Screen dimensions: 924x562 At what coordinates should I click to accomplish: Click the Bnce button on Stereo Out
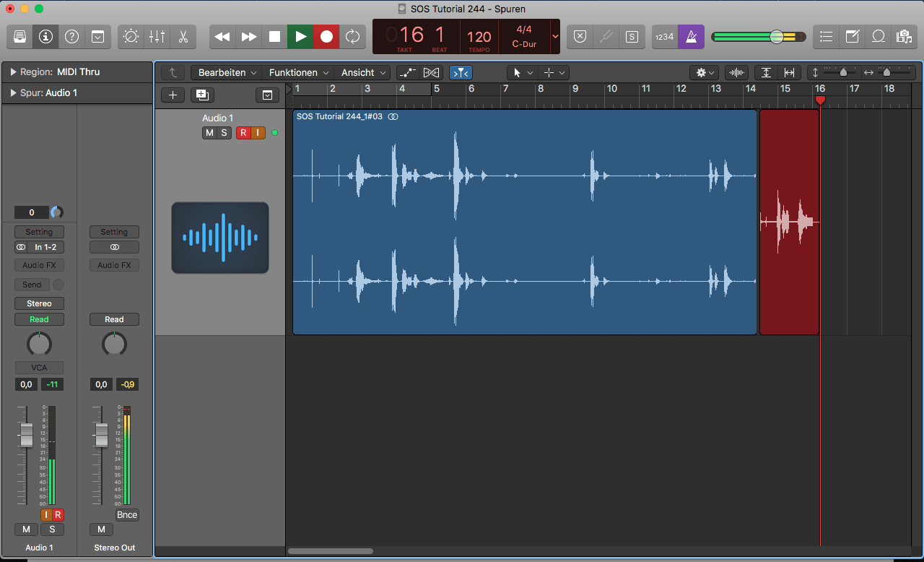click(x=126, y=515)
